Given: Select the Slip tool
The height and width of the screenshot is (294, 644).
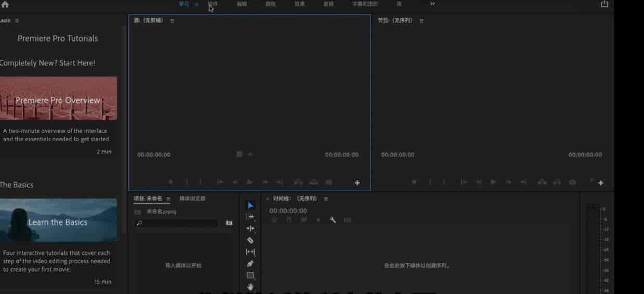Looking at the screenshot, I should click(x=250, y=252).
